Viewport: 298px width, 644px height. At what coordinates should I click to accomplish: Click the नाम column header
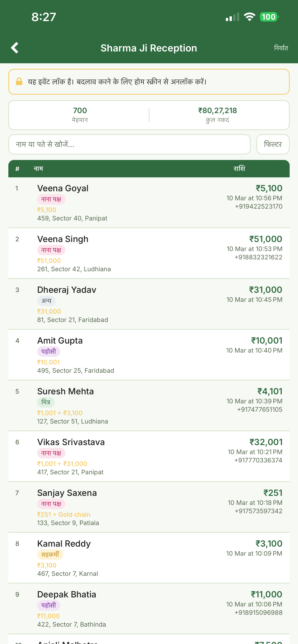pos(38,169)
